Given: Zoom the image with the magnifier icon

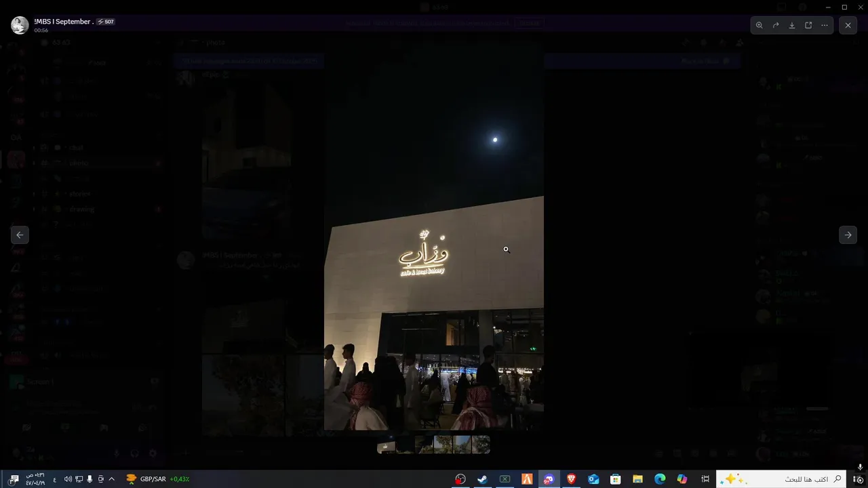Looking at the screenshot, I should tap(759, 25).
